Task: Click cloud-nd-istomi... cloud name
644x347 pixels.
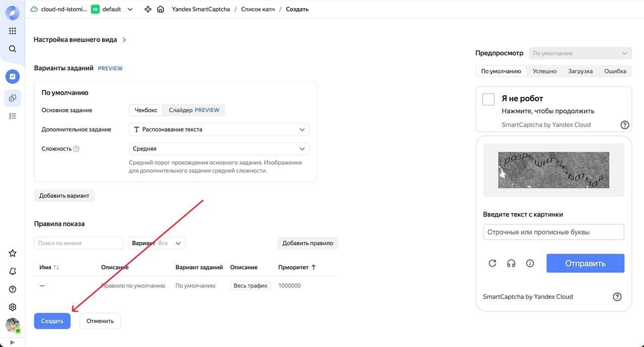Action: click(x=64, y=9)
